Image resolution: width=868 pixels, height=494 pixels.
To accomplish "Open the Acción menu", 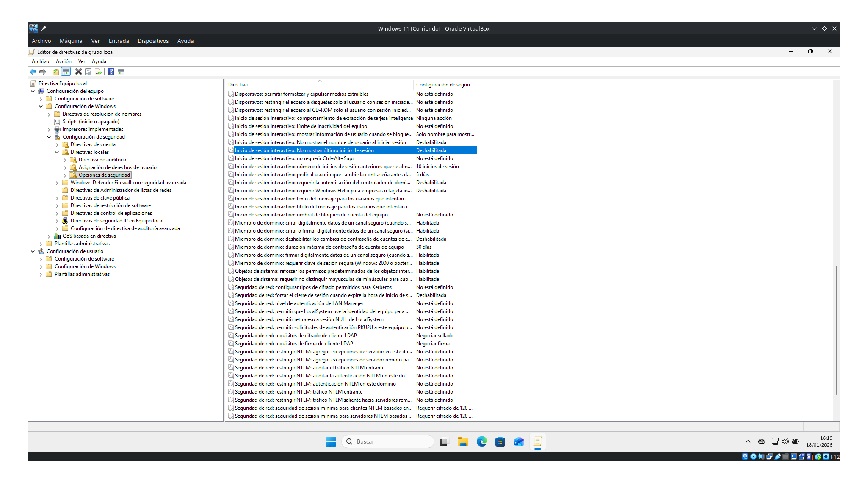I will tap(64, 61).
